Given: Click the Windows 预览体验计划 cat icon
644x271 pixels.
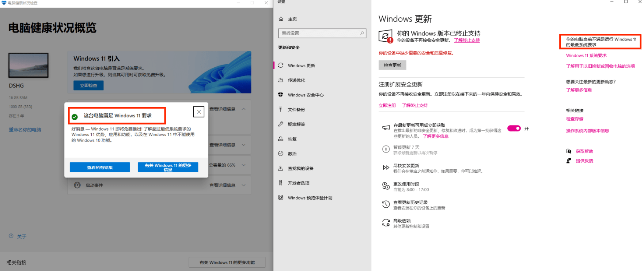Looking at the screenshot, I should point(281,198).
